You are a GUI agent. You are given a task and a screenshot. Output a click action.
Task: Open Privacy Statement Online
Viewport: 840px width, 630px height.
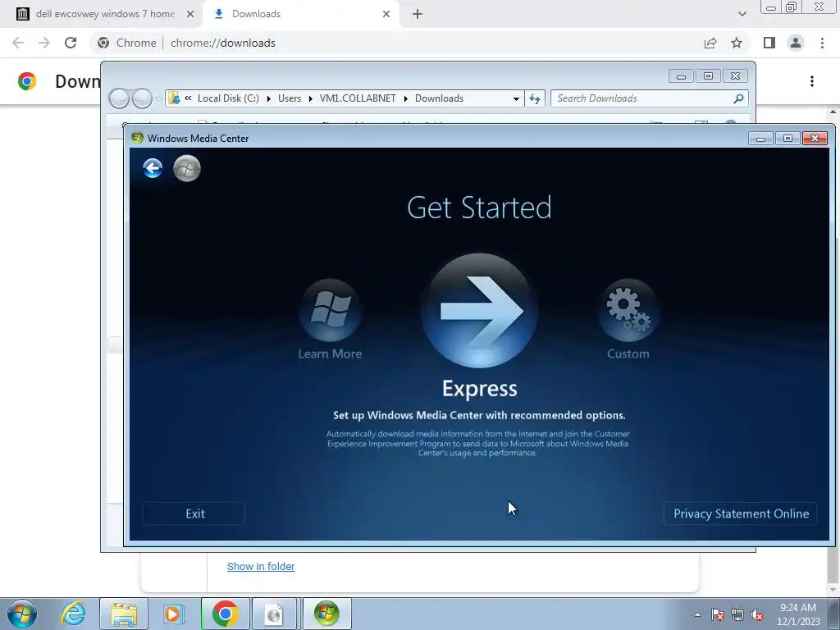(741, 514)
